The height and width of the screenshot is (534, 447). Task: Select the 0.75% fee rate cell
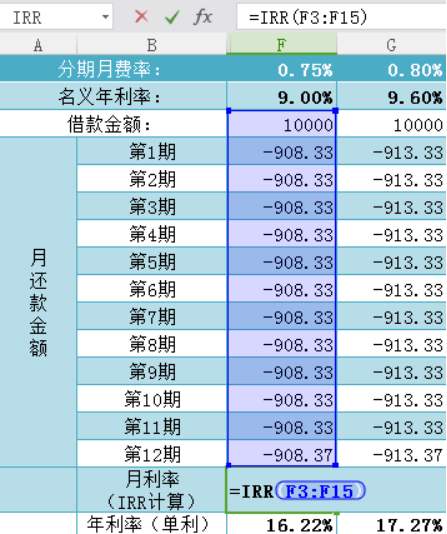tap(282, 69)
